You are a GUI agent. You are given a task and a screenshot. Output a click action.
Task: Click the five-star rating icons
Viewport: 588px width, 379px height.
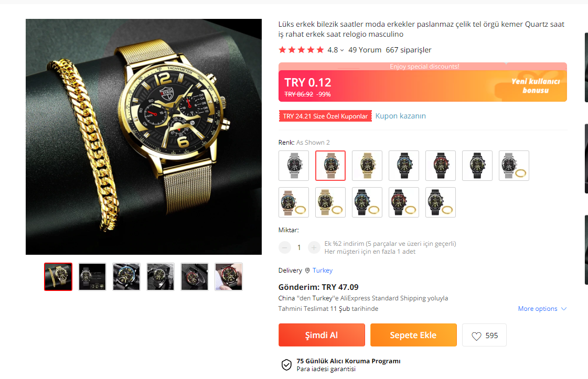301,49
